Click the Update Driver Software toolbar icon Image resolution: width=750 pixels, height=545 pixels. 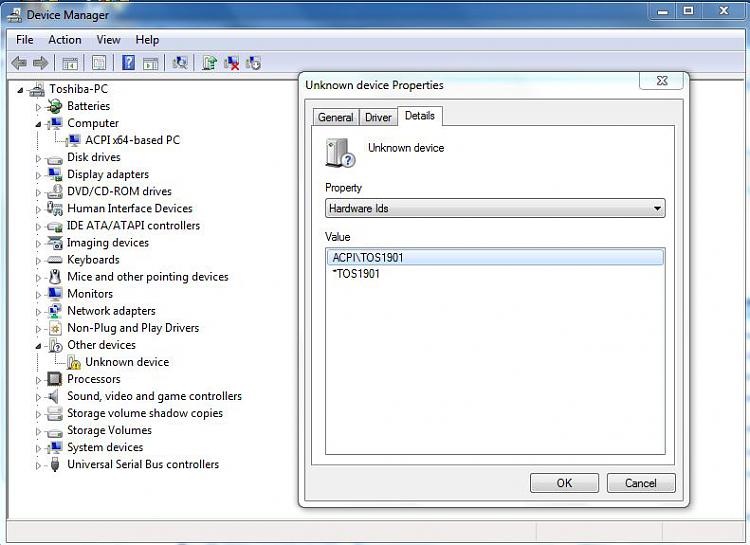[x=210, y=63]
